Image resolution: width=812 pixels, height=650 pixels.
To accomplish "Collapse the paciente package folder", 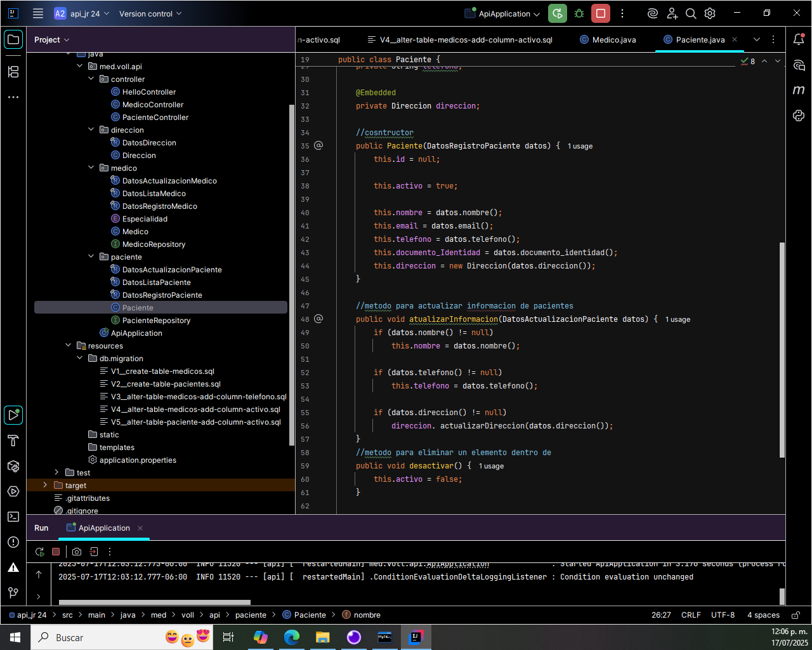I will pos(91,256).
